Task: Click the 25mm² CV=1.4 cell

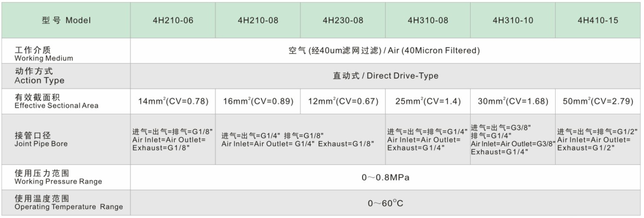Action: [x=428, y=101]
